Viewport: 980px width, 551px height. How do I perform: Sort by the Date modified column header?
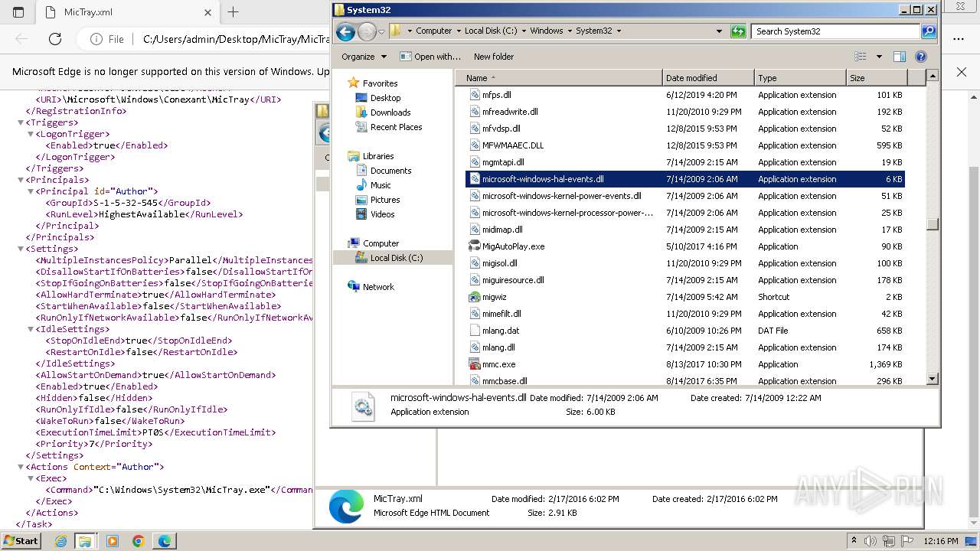coord(708,78)
